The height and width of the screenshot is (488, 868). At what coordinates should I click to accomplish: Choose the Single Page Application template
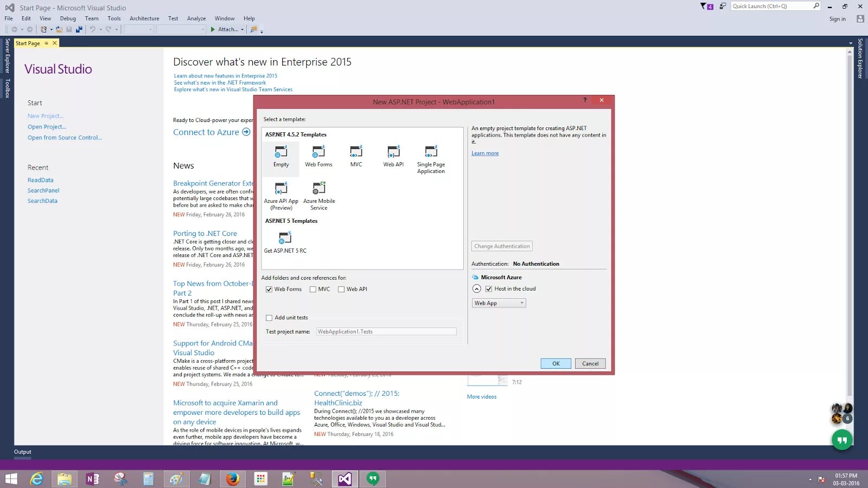431,159
